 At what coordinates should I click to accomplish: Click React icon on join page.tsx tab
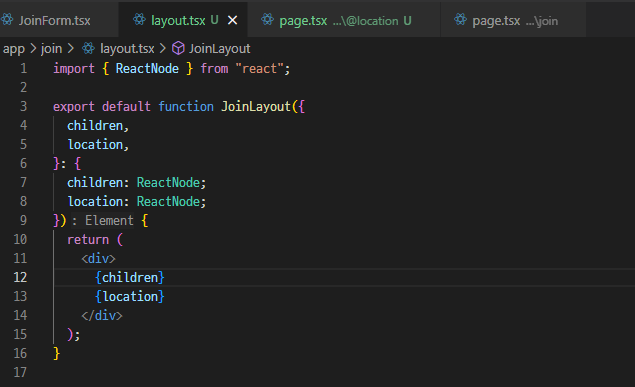coord(460,19)
